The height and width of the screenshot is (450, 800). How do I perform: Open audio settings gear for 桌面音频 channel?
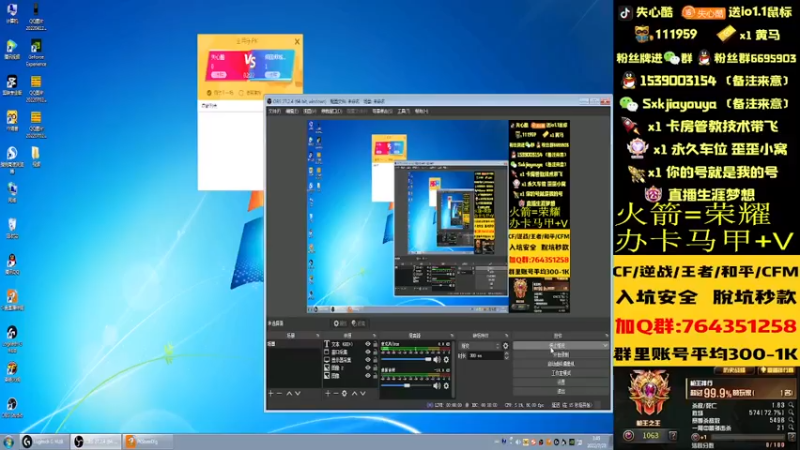[446, 386]
